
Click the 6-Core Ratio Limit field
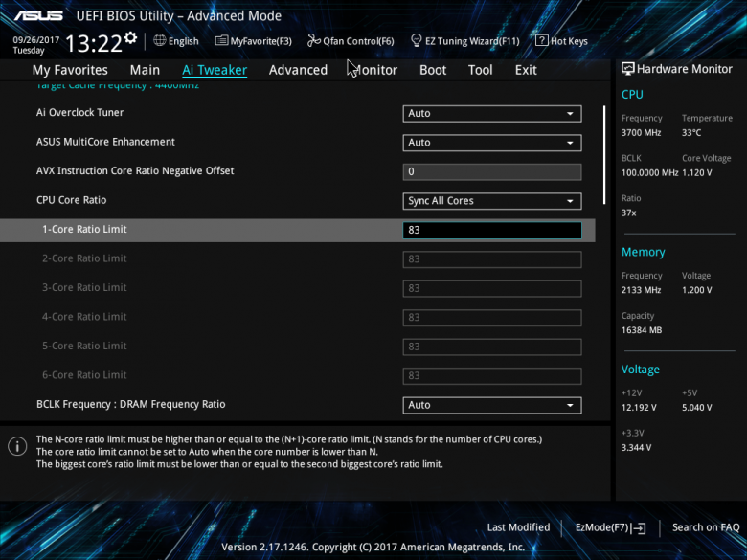[x=492, y=375]
